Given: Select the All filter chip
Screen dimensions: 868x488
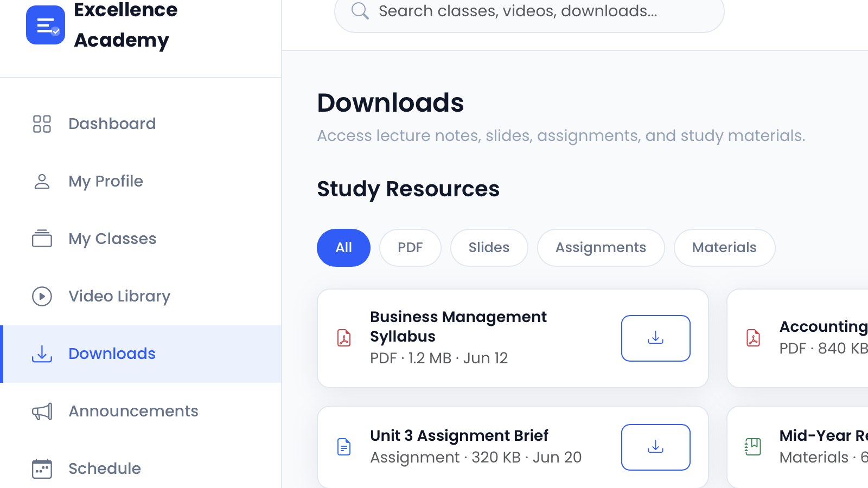Looking at the screenshot, I should [343, 248].
